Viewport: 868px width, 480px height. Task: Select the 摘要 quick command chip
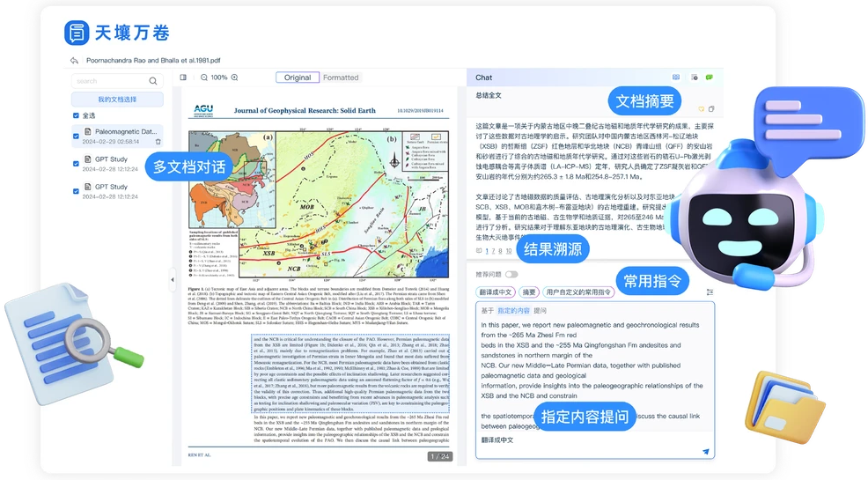tap(529, 292)
